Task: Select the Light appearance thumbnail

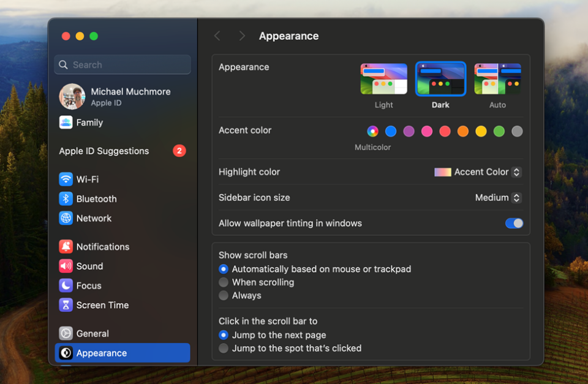Action: click(383, 78)
